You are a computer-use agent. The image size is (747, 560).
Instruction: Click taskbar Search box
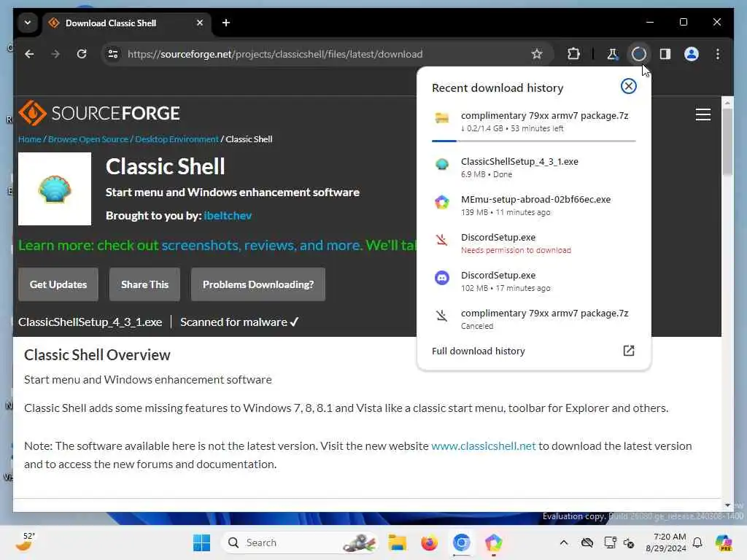pyautogui.click(x=299, y=542)
